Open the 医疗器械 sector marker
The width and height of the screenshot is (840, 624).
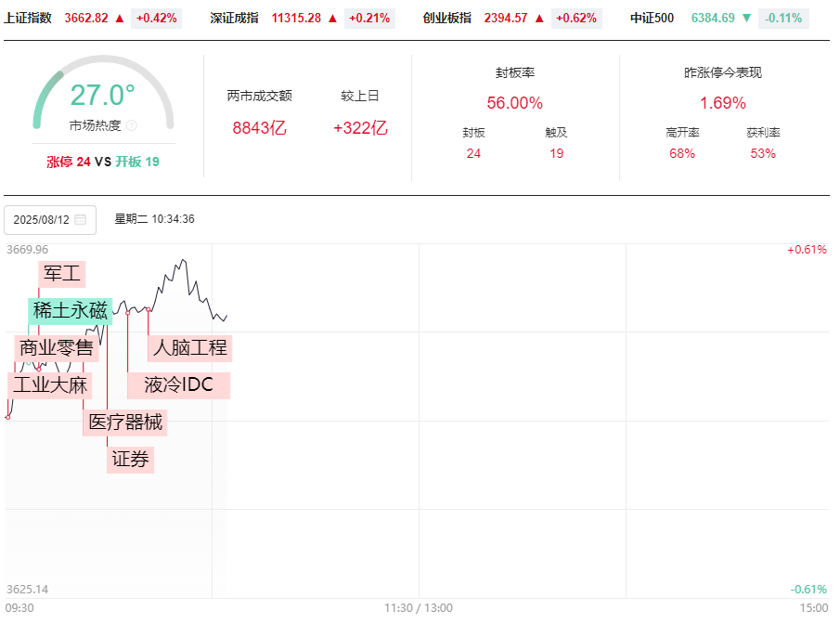(125, 422)
